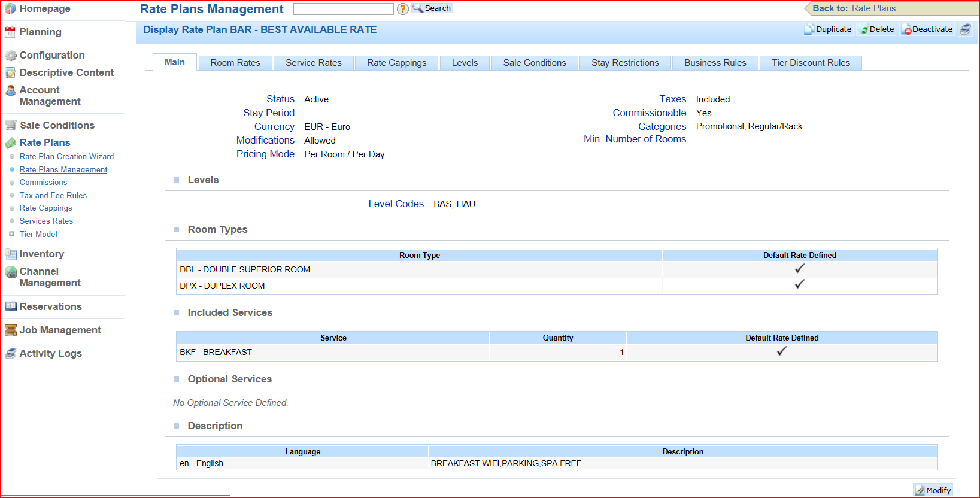Image resolution: width=980 pixels, height=498 pixels.
Task: Click the help question mark icon
Action: pyautogui.click(x=403, y=9)
